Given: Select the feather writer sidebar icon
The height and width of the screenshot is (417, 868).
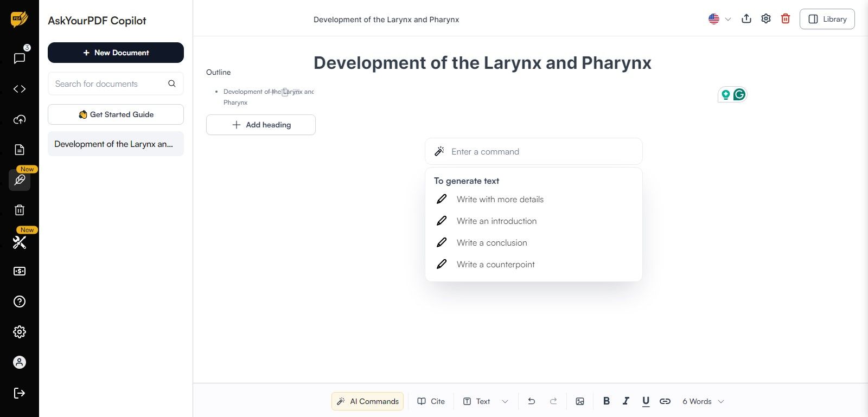Looking at the screenshot, I should click(20, 179).
